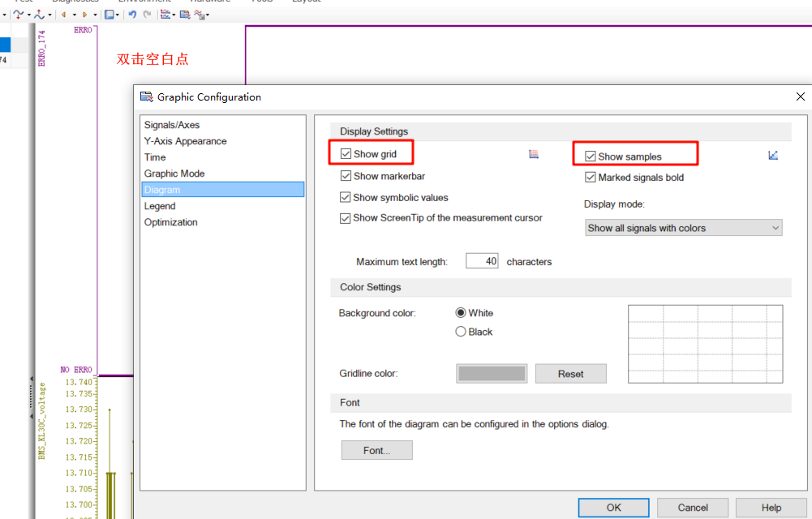812x519 pixels.
Task: Click the signal selection toolbar icon
Action: pos(200,15)
